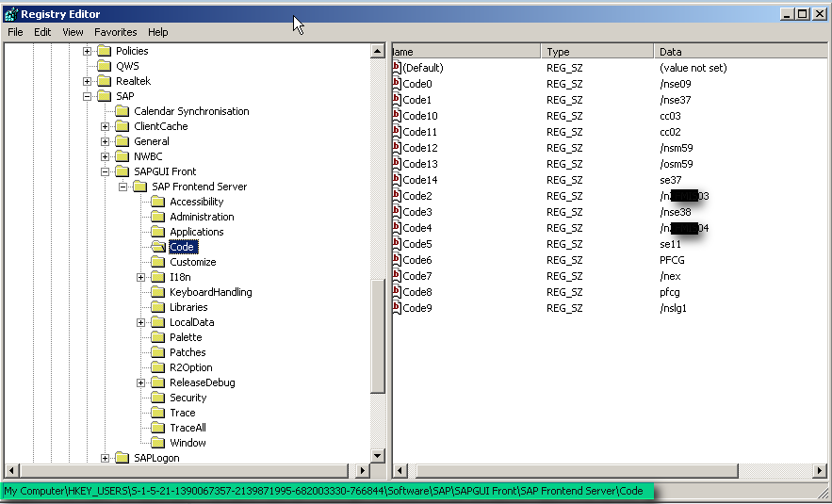Click the Policies folder icon
Image resolution: width=832 pixels, height=504 pixels.
click(x=104, y=51)
